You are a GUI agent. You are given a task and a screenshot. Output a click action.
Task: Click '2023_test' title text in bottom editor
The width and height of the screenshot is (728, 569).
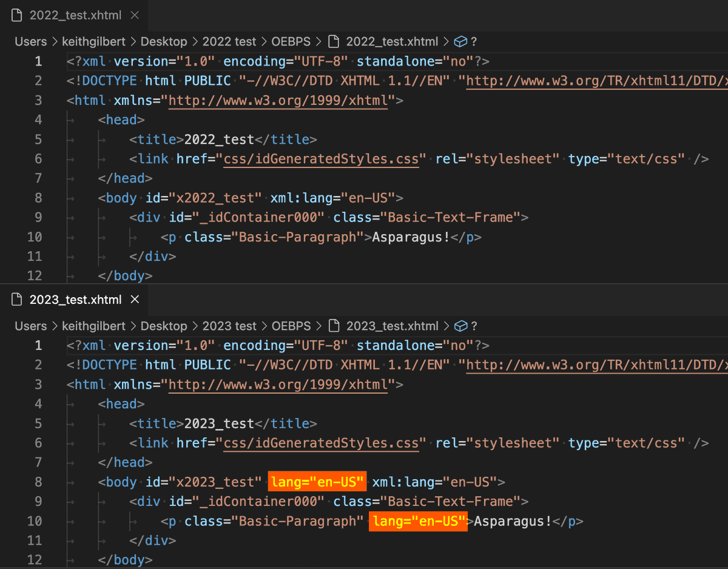tap(219, 423)
